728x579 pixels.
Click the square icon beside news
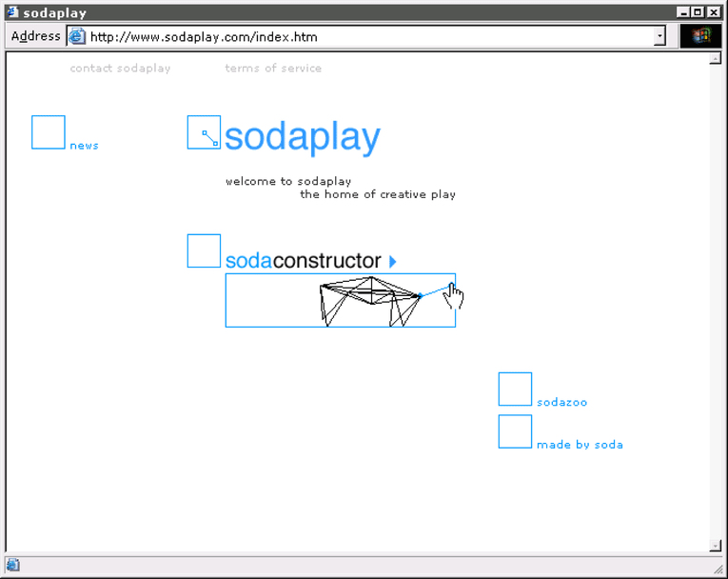coord(49,132)
